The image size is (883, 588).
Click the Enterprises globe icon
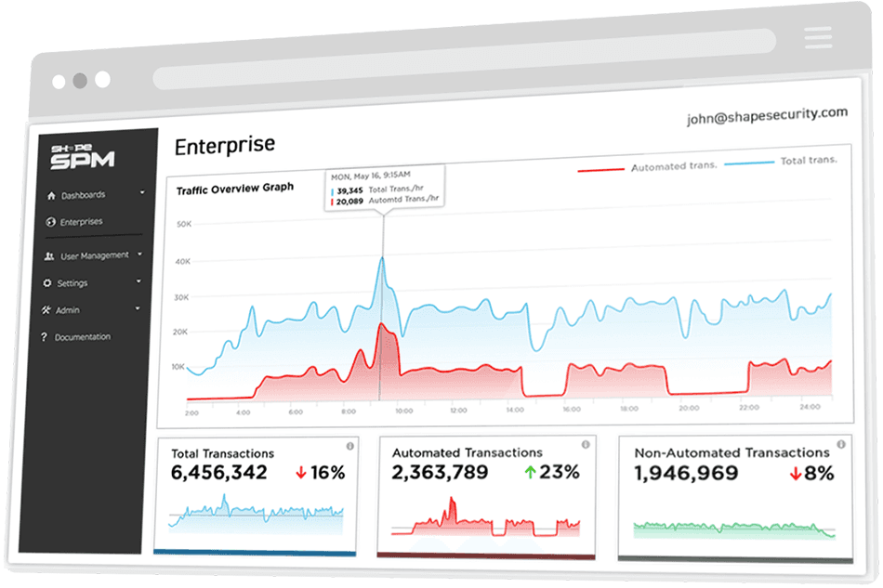tap(50, 222)
